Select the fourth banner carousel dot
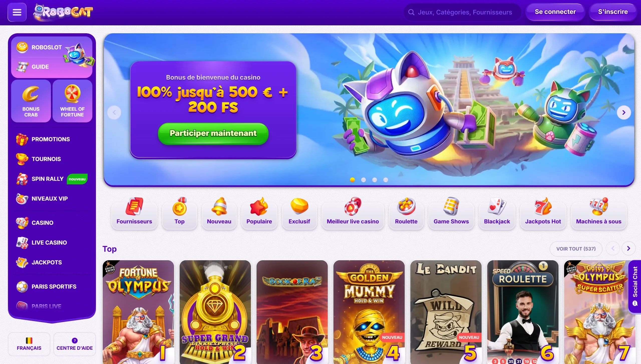This screenshot has height=364, width=641. pyautogui.click(x=386, y=180)
